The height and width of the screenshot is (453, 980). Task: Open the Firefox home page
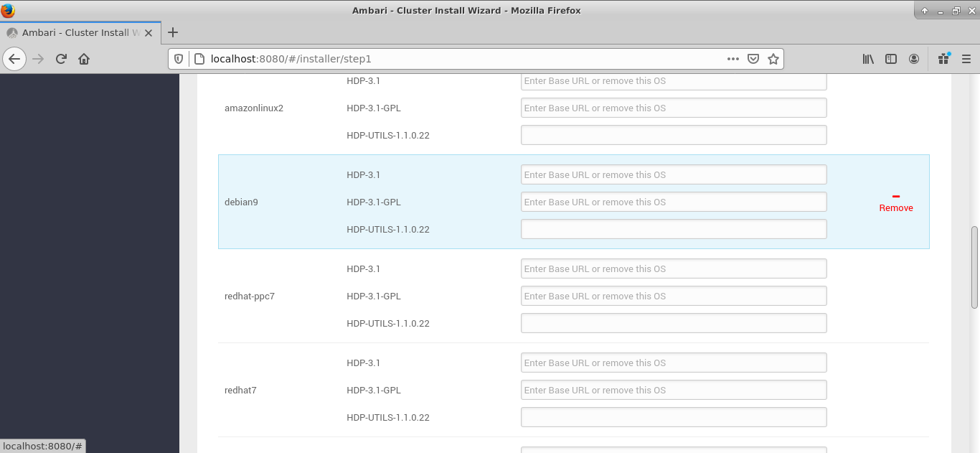84,59
